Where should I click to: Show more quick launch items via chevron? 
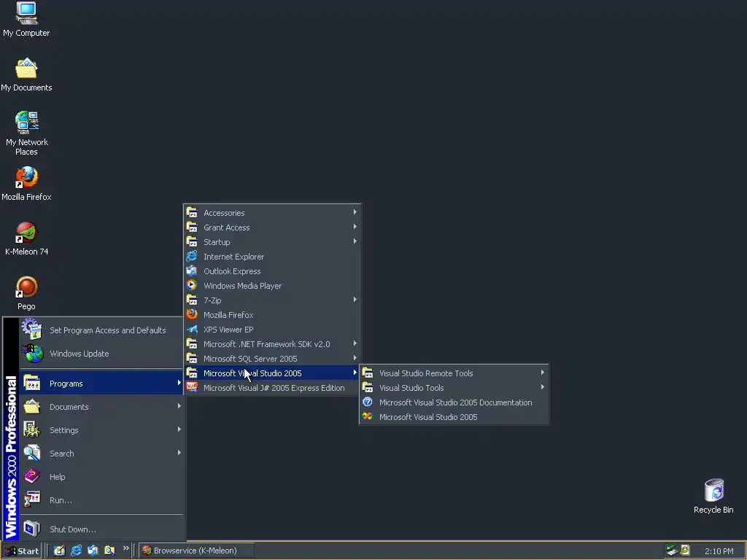pos(125,548)
